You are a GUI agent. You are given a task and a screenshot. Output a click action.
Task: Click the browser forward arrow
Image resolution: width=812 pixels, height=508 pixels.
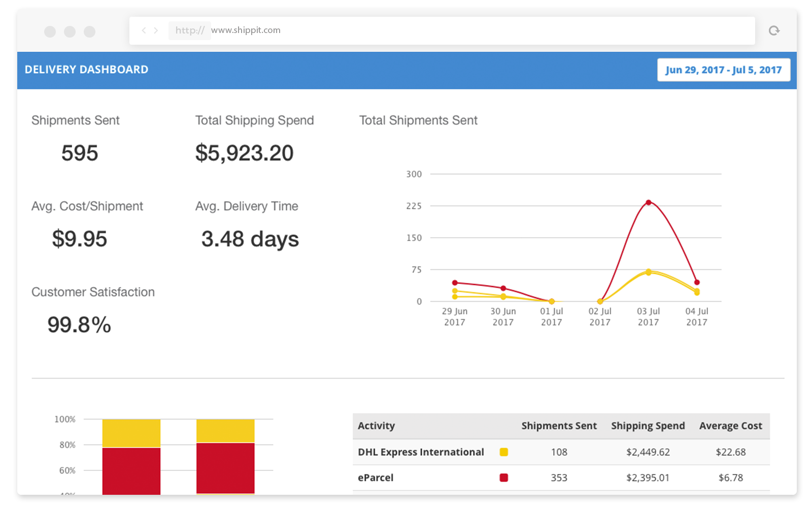(x=156, y=30)
